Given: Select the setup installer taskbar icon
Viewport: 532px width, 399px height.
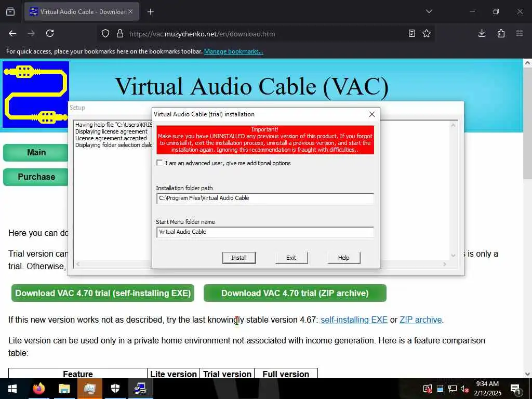Looking at the screenshot, I should pos(140,389).
